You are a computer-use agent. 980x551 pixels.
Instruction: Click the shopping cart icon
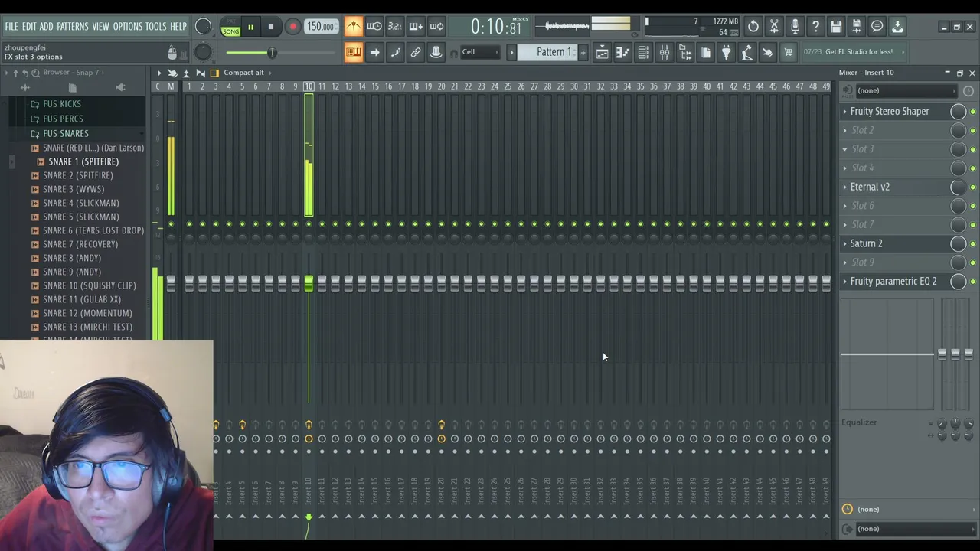pos(788,52)
